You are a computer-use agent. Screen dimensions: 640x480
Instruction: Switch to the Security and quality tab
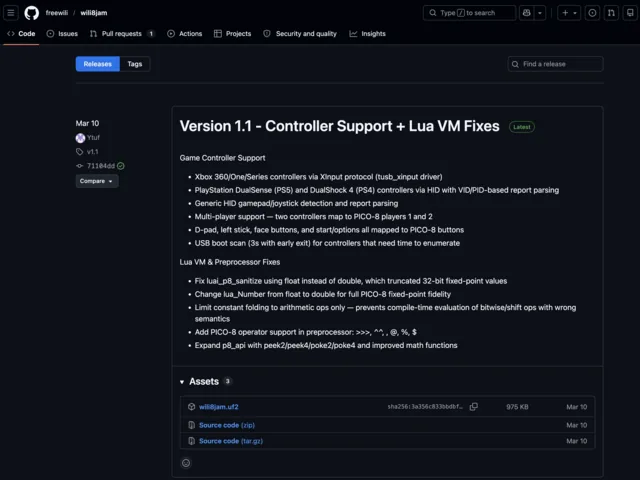point(300,33)
